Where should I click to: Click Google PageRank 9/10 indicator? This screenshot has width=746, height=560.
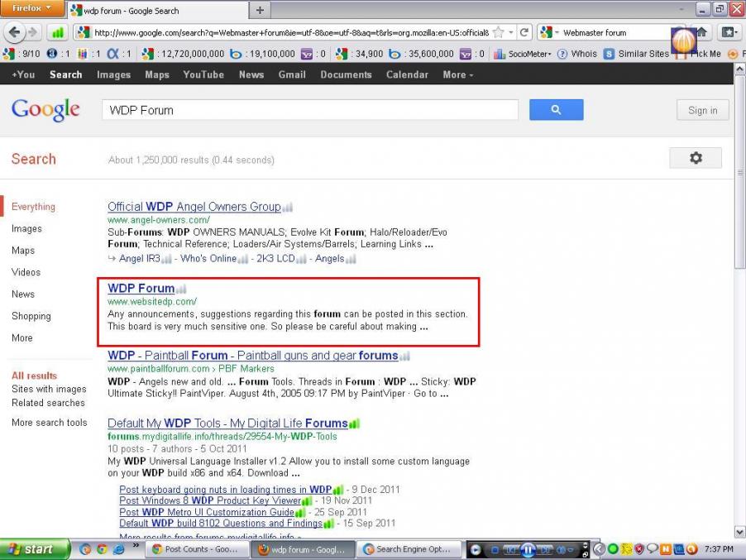[x=22, y=54]
